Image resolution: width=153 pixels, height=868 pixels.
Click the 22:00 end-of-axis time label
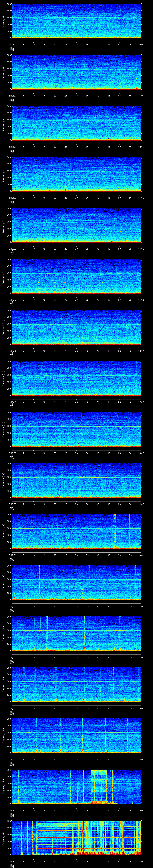coord(141,657)
